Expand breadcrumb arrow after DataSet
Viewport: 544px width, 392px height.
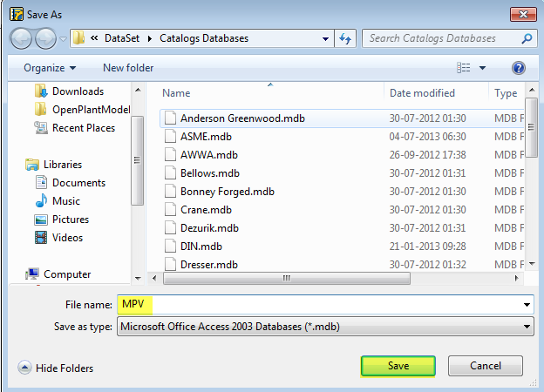150,38
